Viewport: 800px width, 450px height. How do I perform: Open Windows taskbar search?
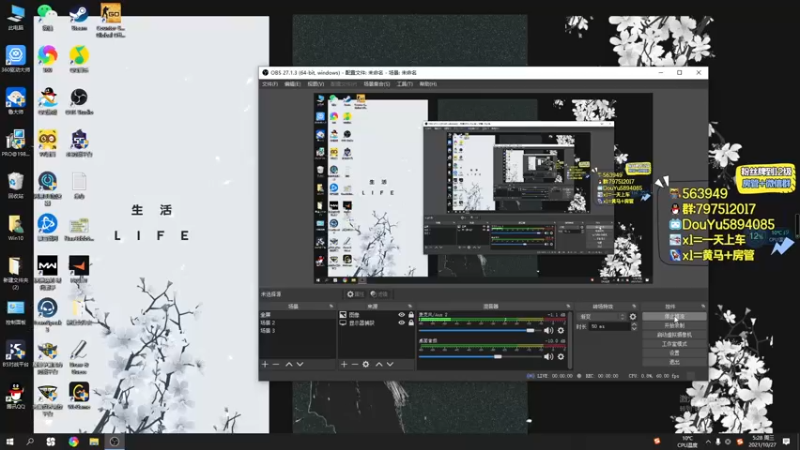[30, 441]
